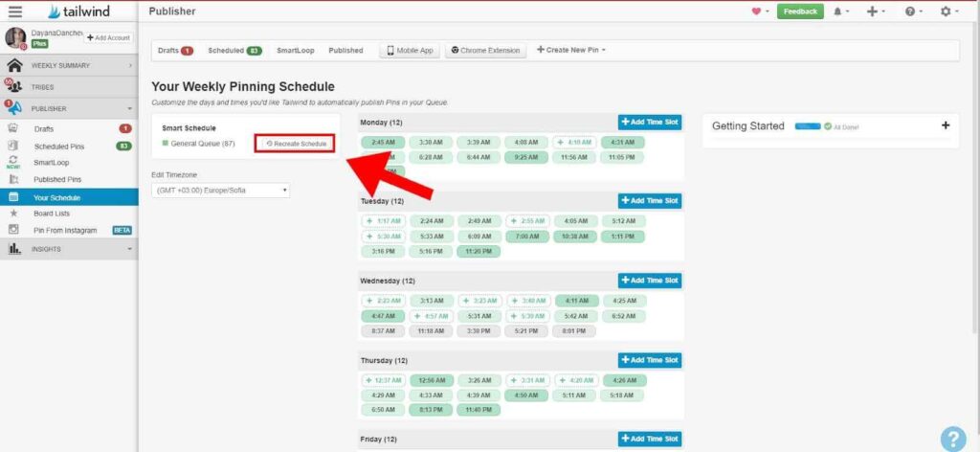
Task: Add suggested 5:30 AM Tuesday slot
Action: click(384, 237)
